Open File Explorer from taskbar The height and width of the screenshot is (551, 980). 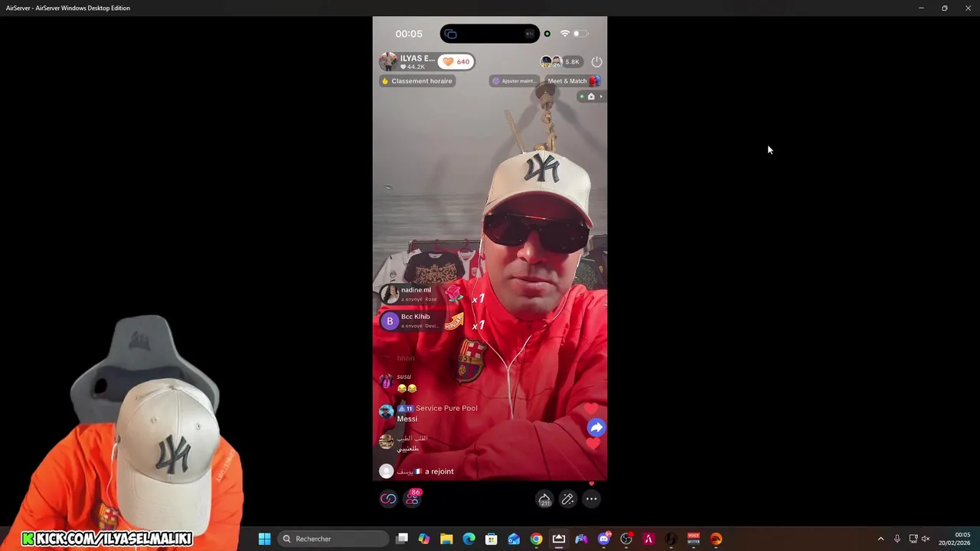[x=446, y=539]
